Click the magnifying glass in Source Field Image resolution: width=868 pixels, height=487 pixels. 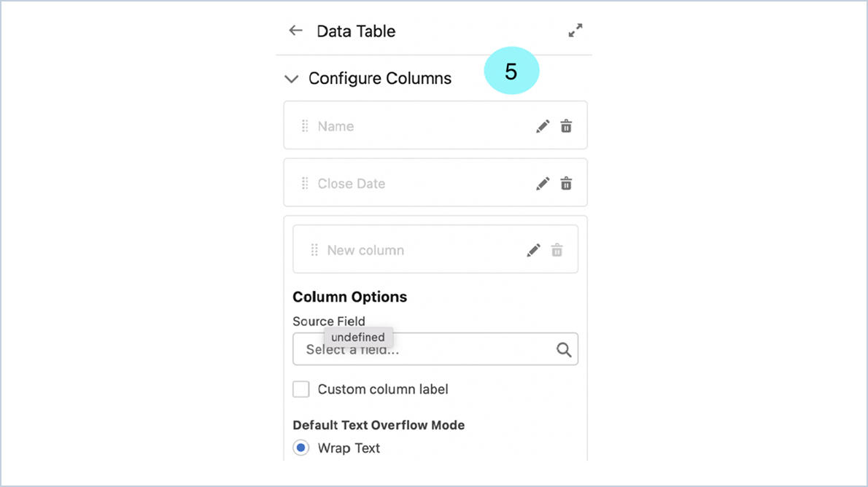(563, 349)
